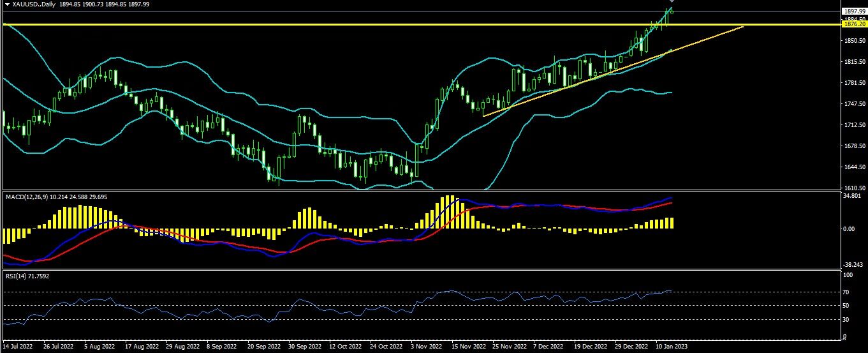
Task: Click the MACD 0.00 level label
Action: (x=849, y=229)
